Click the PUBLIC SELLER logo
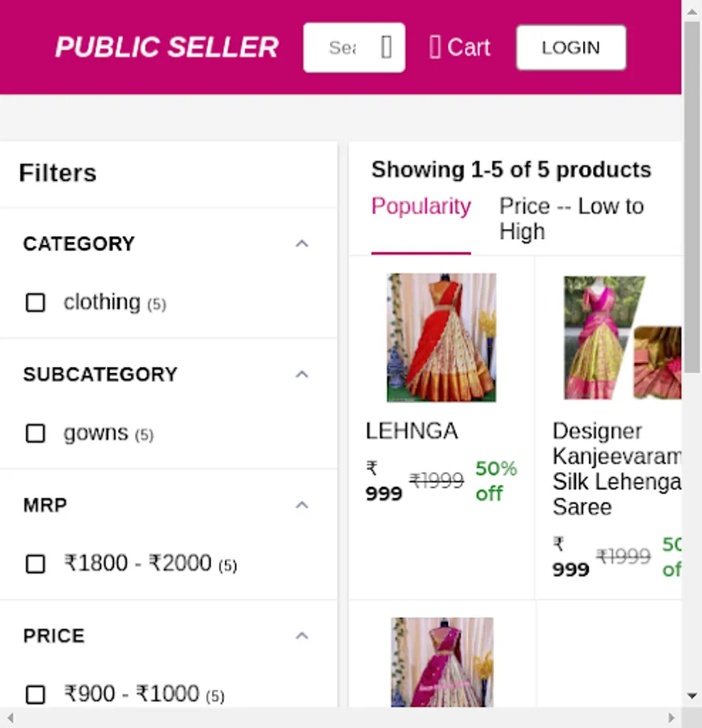The width and height of the screenshot is (702, 728). 167,48
